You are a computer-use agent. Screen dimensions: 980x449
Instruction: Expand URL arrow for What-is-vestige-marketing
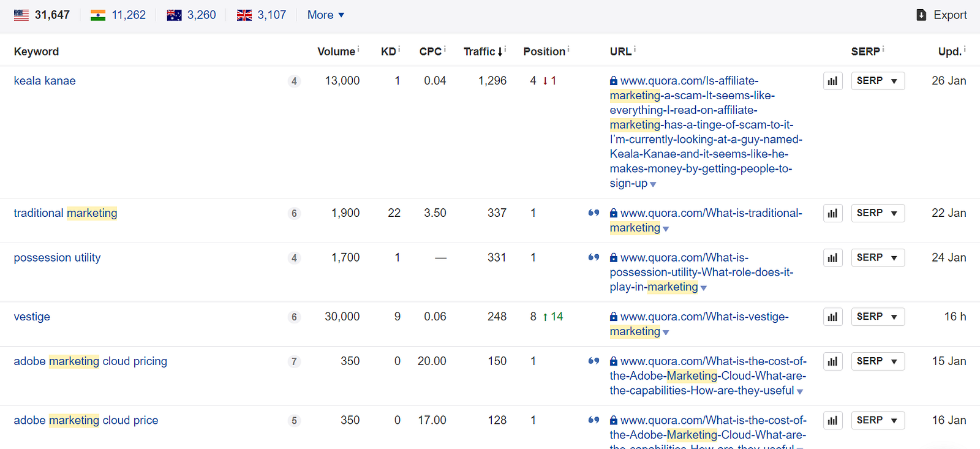click(666, 333)
